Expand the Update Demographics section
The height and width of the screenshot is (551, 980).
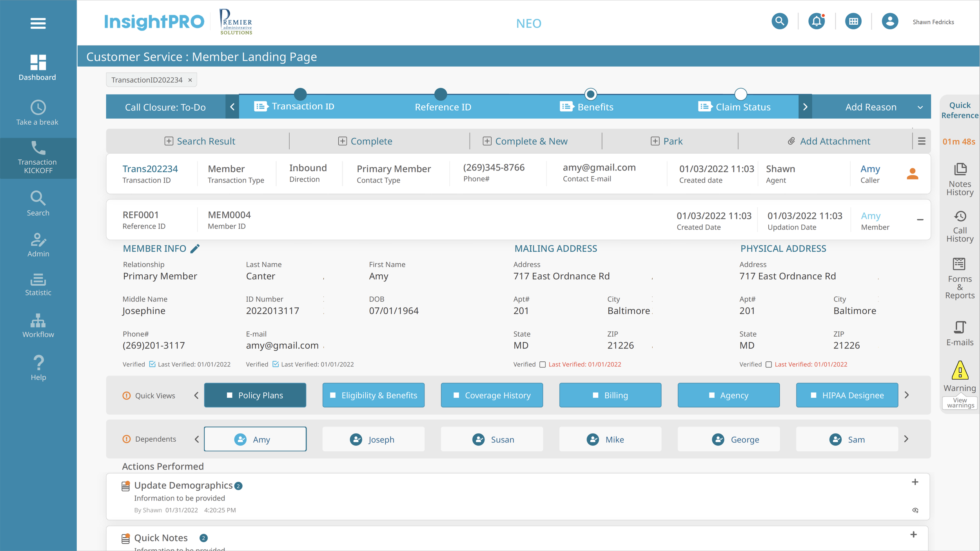[x=915, y=482]
